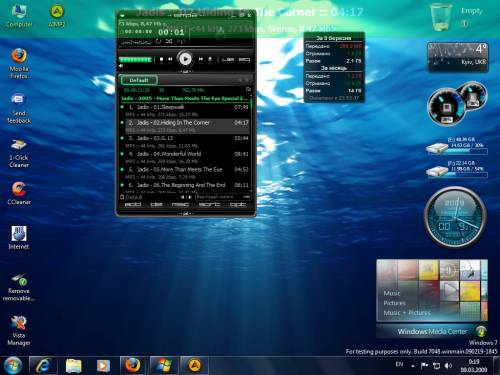Image resolution: width=500 pixels, height=375 pixels.
Task: Open Vista Manager desktop icon
Action: click(19, 331)
